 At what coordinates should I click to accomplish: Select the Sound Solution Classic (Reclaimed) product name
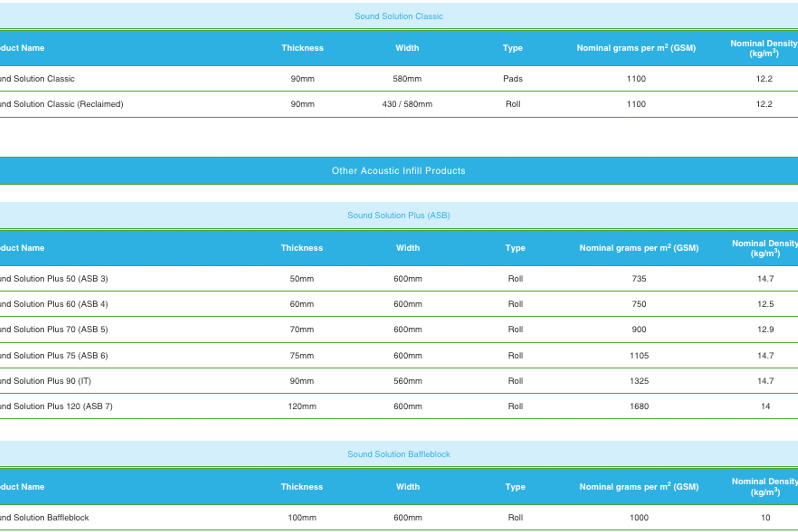61,104
